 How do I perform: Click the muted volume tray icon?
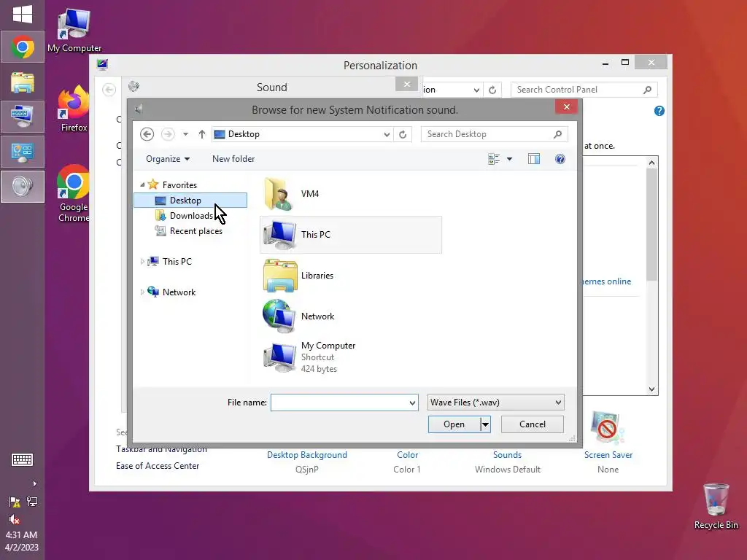pyautogui.click(x=15, y=519)
